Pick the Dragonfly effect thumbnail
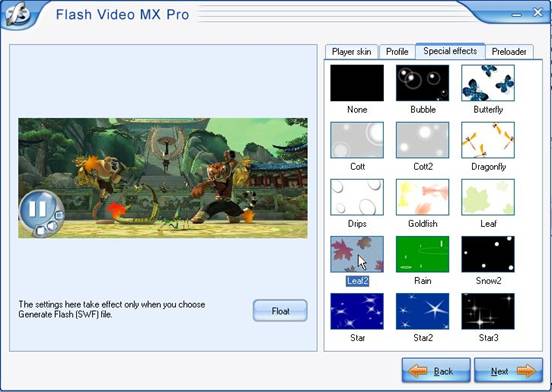This screenshot has height=392, width=552. [488, 140]
